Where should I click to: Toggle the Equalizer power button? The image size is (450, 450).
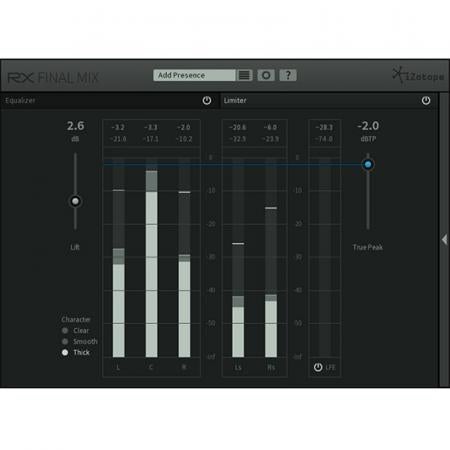(x=207, y=100)
